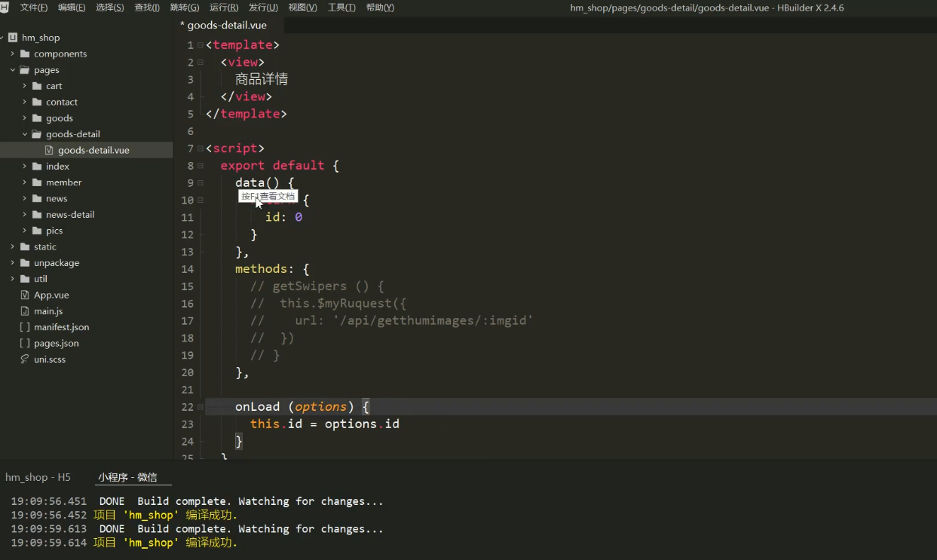Click line number 15 in gutter

coord(187,286)
